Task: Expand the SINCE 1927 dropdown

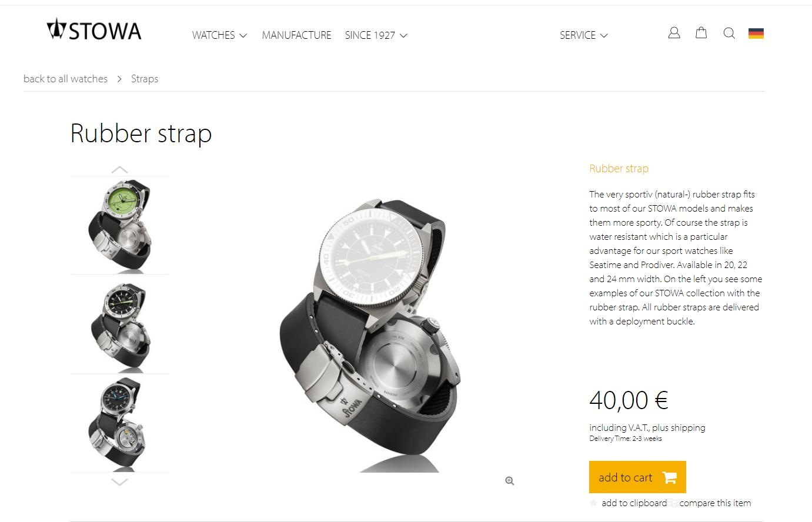Action: pos(376,35)
